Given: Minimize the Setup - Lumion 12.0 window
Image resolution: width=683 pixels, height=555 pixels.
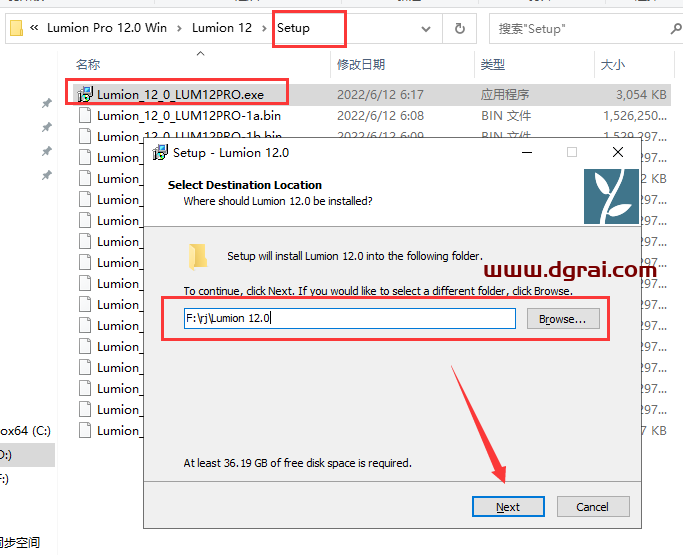Looking at the screenshot, I should (527, 152).
